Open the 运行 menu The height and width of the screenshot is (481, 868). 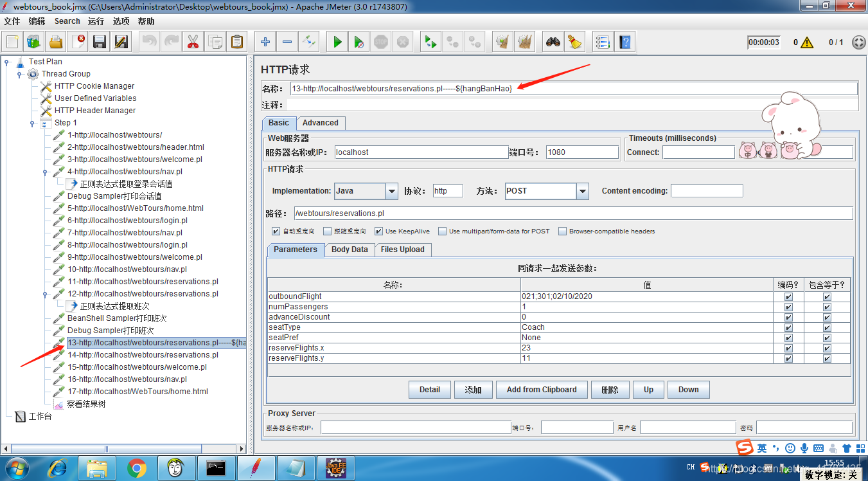coord(96,21)
